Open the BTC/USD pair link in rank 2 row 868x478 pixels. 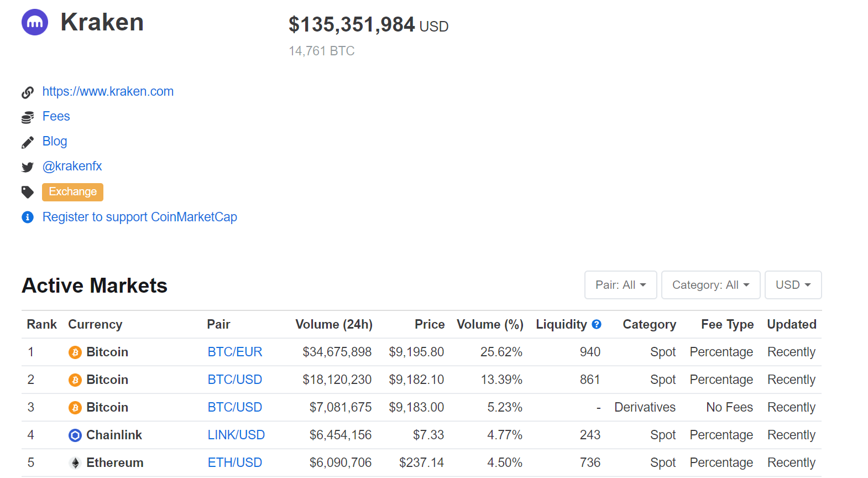(x=235, y=380)
